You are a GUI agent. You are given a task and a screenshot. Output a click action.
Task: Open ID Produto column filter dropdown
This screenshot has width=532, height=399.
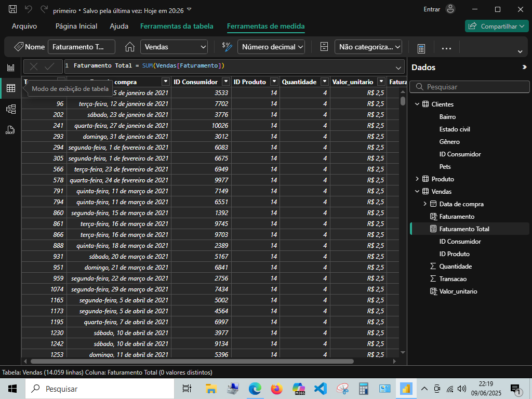click(x=274, y=82)
